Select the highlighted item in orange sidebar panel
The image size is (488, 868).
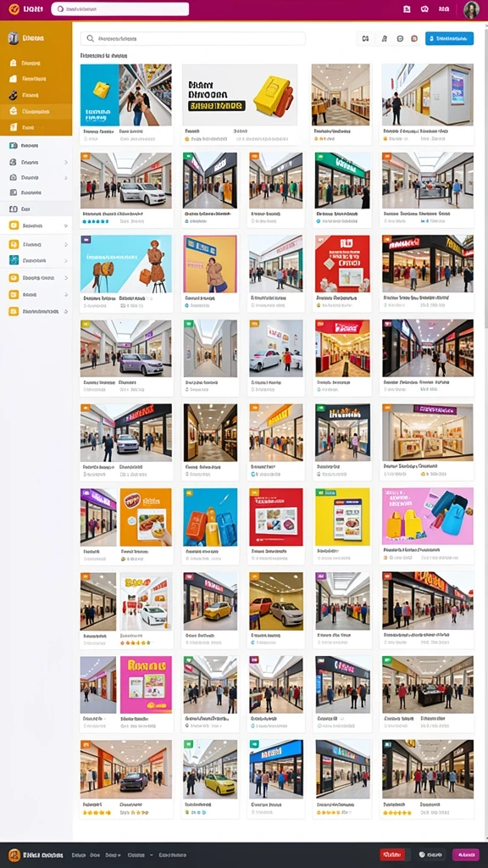pos(36,111)
